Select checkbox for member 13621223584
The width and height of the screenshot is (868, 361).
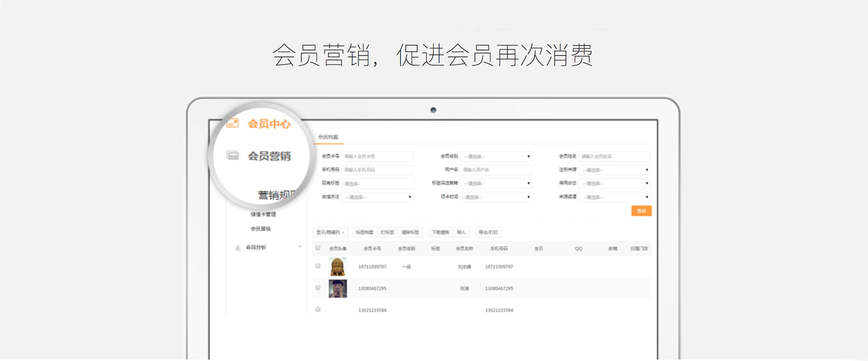(318, 310)
